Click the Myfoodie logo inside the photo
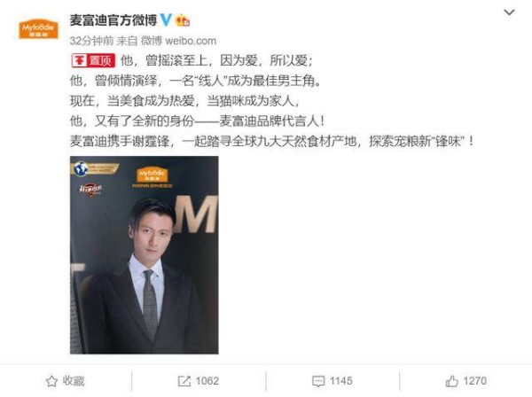The image size is (532, 397). [x=152, y=174]
